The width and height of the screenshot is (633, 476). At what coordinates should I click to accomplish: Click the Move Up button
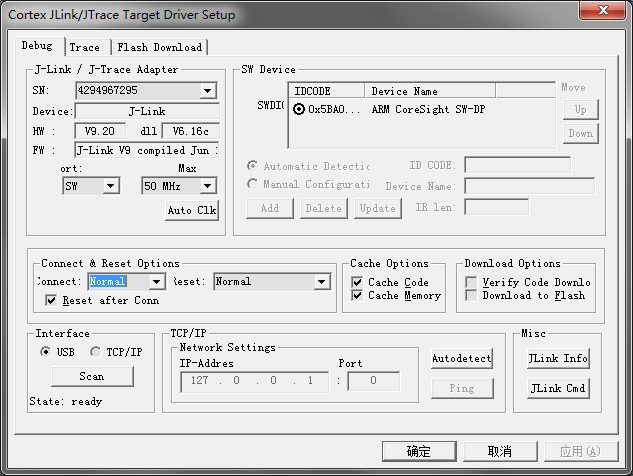[581, 109]
